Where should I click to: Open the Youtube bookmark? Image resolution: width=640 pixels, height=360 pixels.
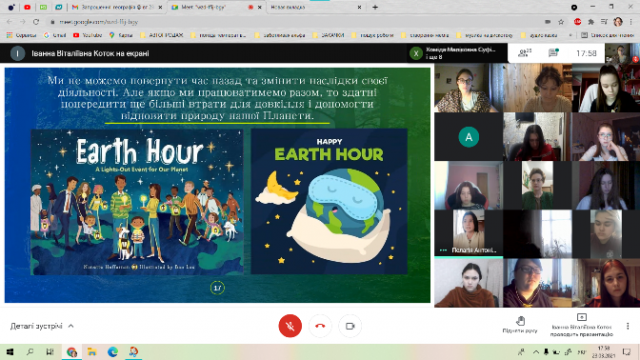[x=87, y=35]
